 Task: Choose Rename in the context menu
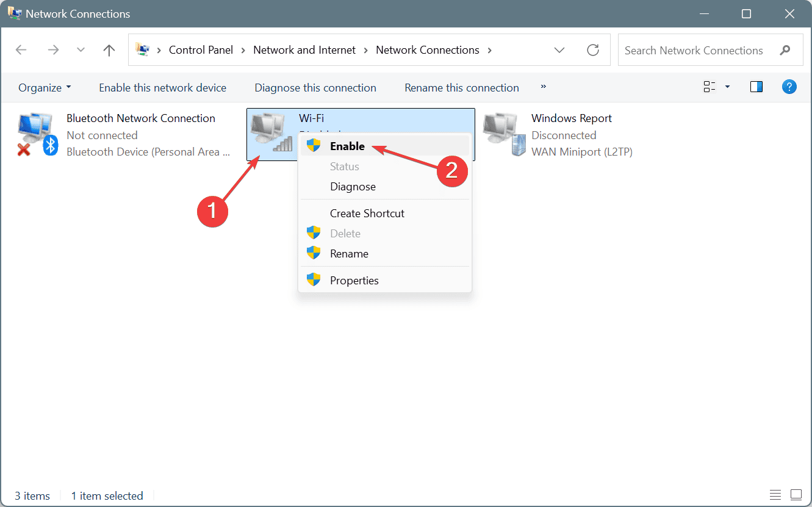[385, 253]
